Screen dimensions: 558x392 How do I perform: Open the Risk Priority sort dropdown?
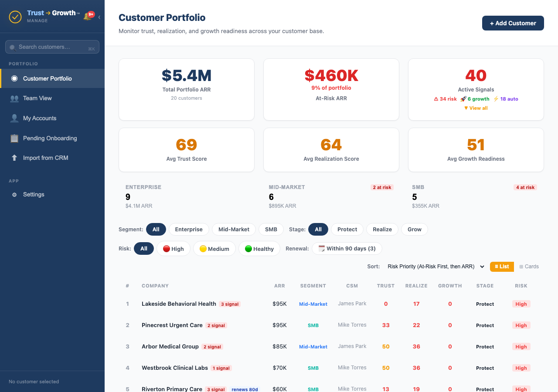(434, 266)
